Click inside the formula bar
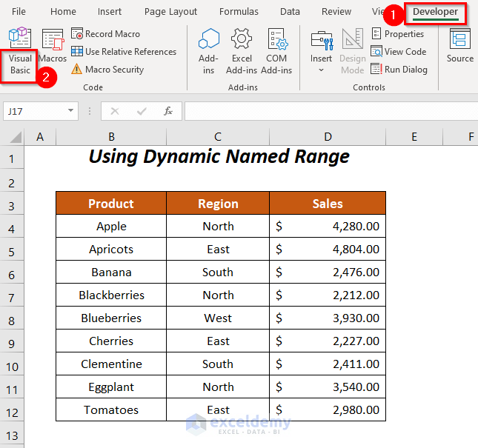Image resolution: width=478 pixels, height=448 pixels. click(326, 111)
